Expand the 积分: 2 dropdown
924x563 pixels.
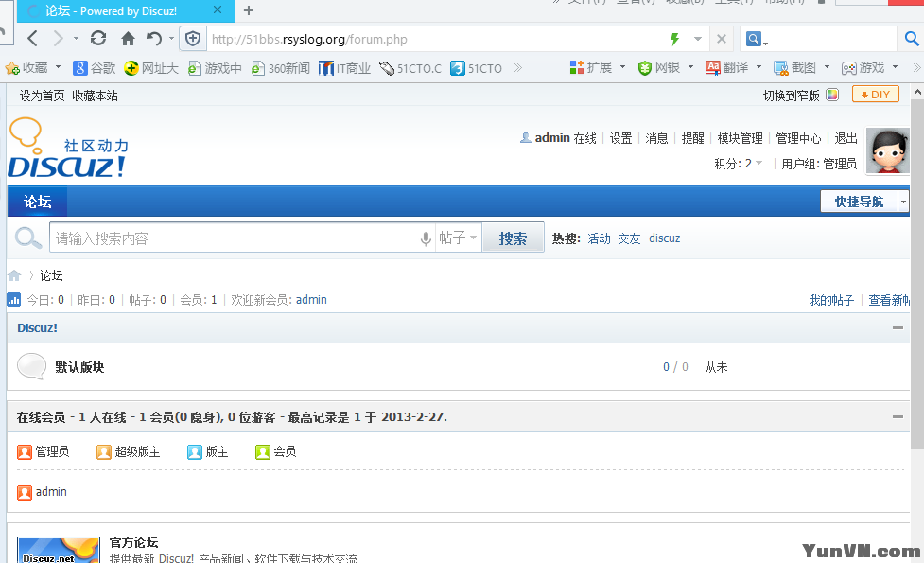click(739, 164)
